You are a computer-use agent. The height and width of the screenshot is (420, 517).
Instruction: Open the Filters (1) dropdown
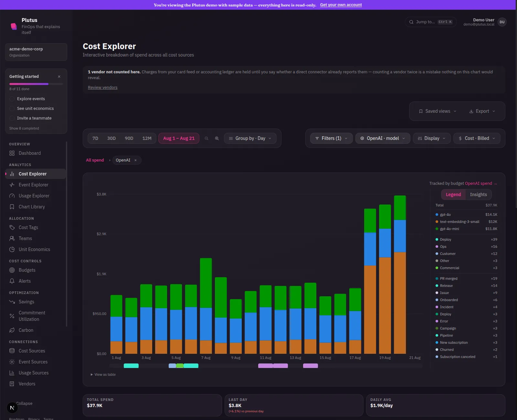(x=331, y=138)
